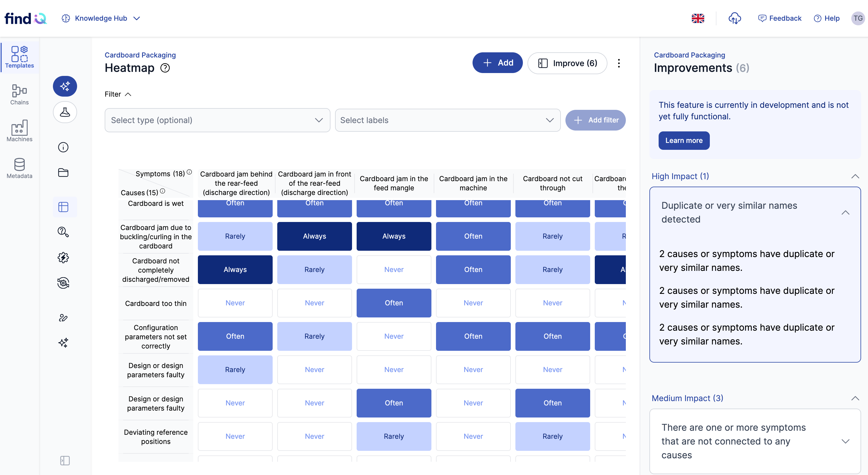868x475 pixels.
Task: Collapse the Filter section
Action: tap(118, 94)
